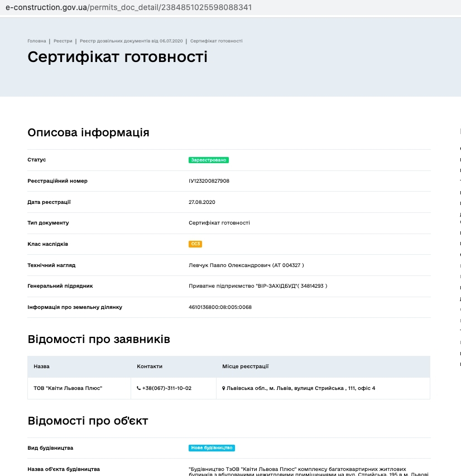Select the ТОВ "Квіти Львова Плюс" applicant cell
The height and width of the screenshot is (476, 461).
(x=68, y=388)
